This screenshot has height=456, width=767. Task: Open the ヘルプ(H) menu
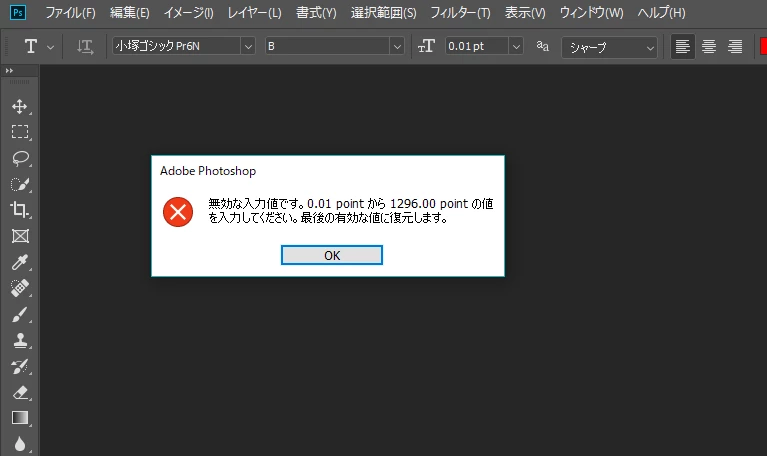[x=661, y=13]
